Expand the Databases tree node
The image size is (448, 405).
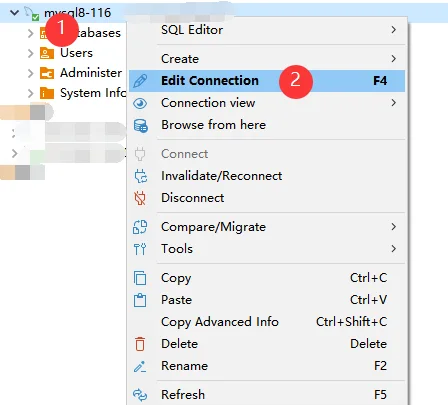click(x=30, y=33)
